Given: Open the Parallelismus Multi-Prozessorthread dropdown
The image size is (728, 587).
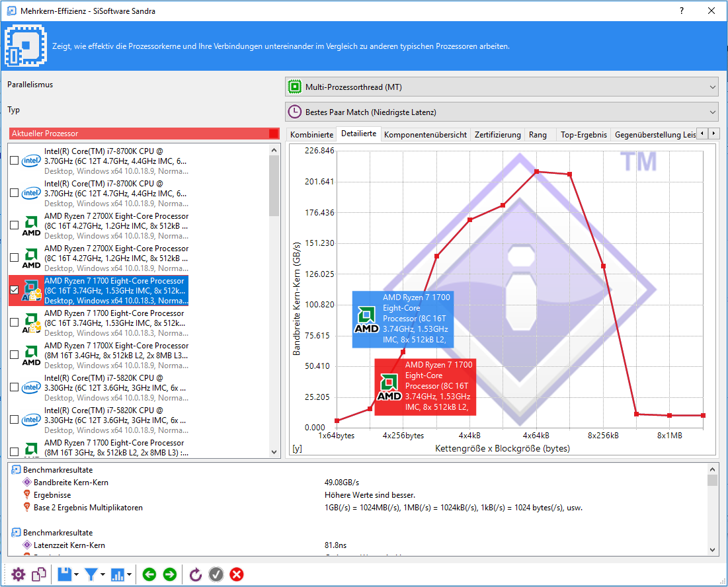Looking at the screenshot, I should coord(501,87).
